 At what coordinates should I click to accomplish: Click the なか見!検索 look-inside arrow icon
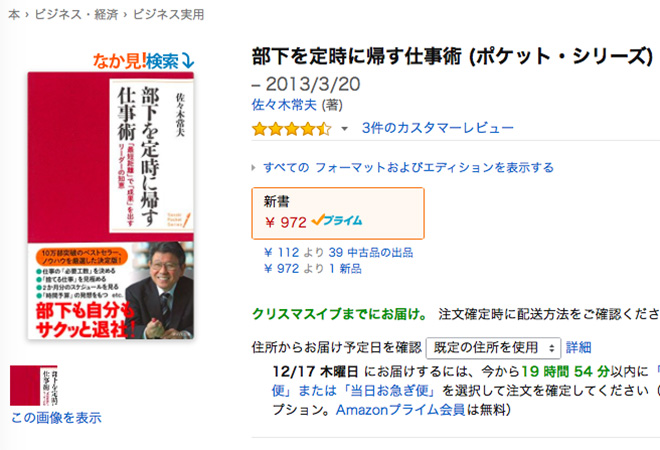pos(187,61)
